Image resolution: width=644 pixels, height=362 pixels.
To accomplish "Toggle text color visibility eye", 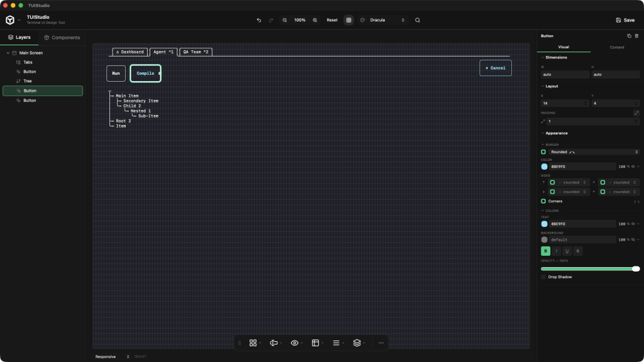I will 633,224.
